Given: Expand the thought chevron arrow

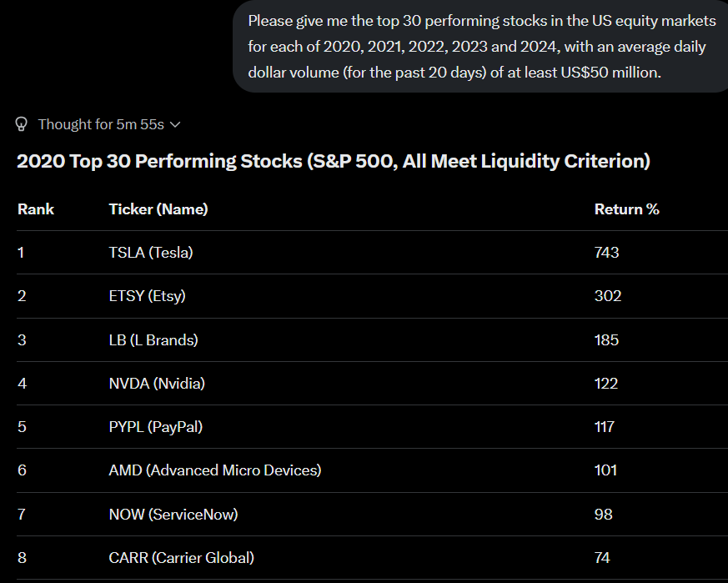Looking at the screenshot, I should coord(175,124).
